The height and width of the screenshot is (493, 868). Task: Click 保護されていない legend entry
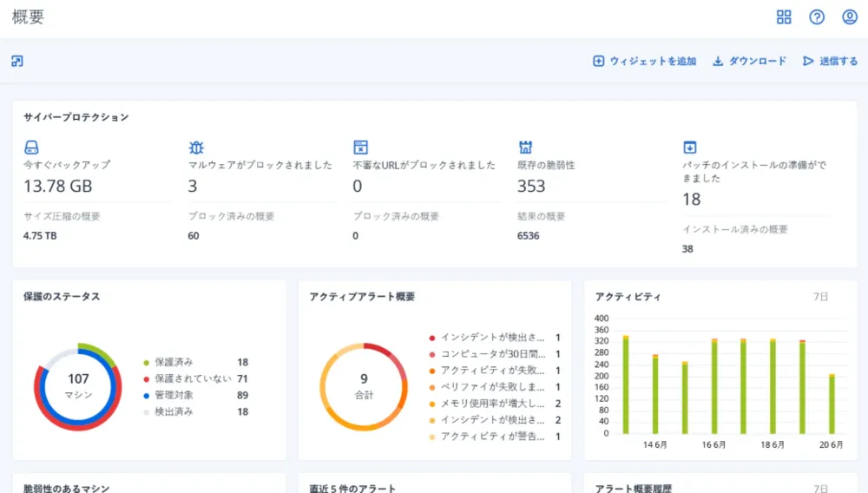(x=195, y=378)
